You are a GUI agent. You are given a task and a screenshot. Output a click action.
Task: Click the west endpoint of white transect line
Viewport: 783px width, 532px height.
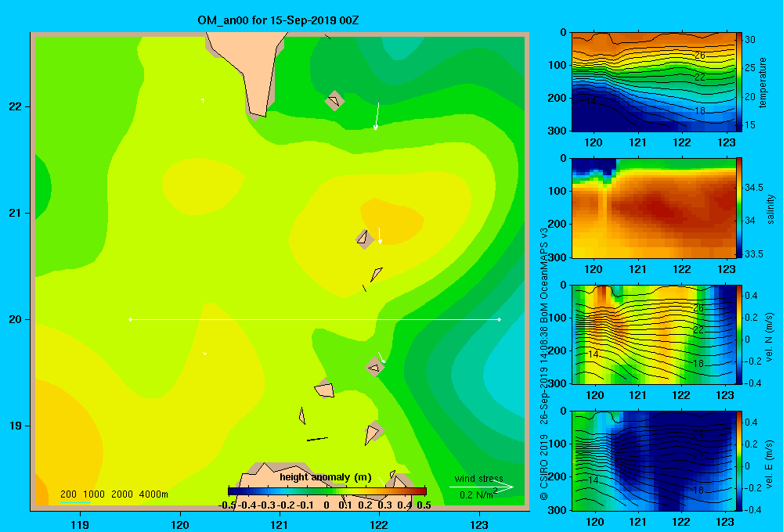[x=130, y=319]
